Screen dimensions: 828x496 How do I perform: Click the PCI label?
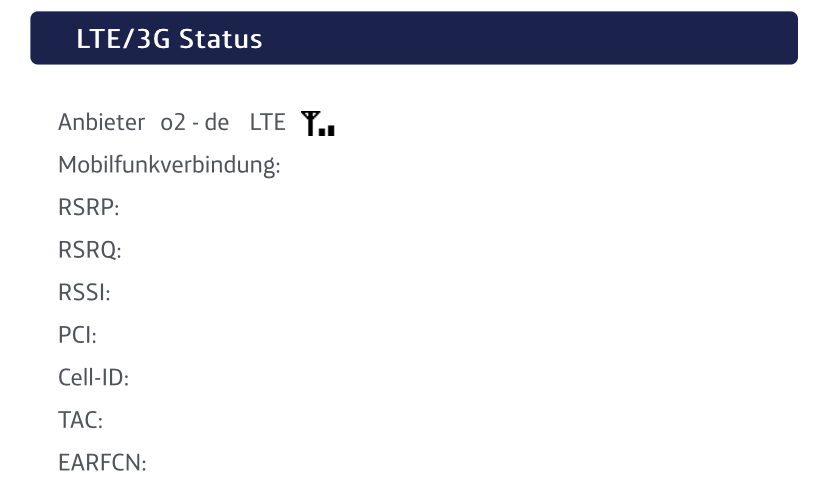78,335
